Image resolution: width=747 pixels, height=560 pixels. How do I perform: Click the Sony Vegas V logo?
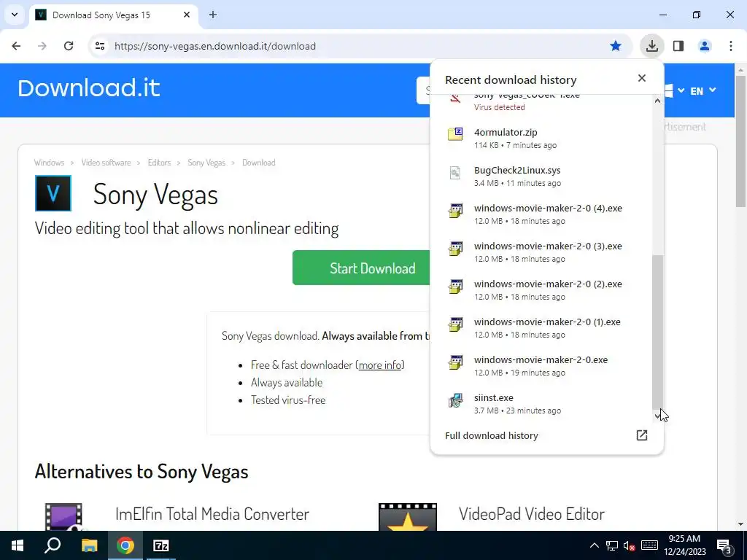[53, 192]
